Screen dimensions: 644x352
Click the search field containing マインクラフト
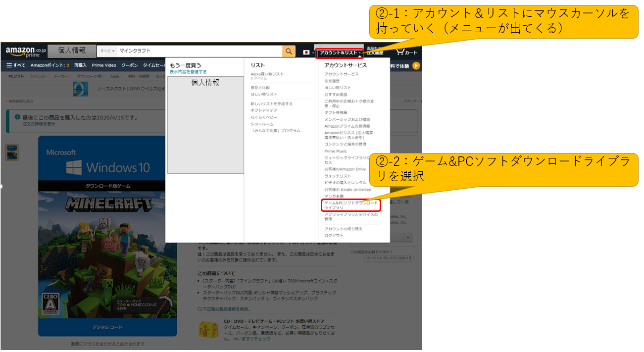199,51
